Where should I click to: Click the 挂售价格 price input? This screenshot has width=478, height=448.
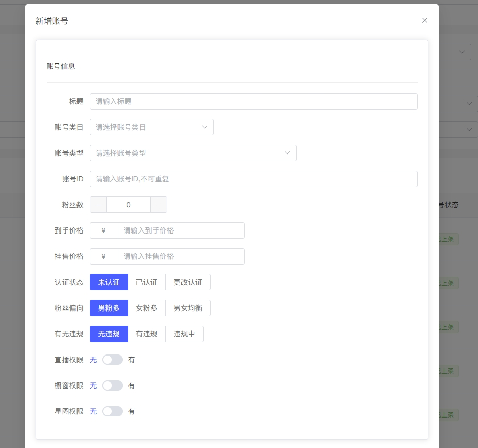pos(181,256)
